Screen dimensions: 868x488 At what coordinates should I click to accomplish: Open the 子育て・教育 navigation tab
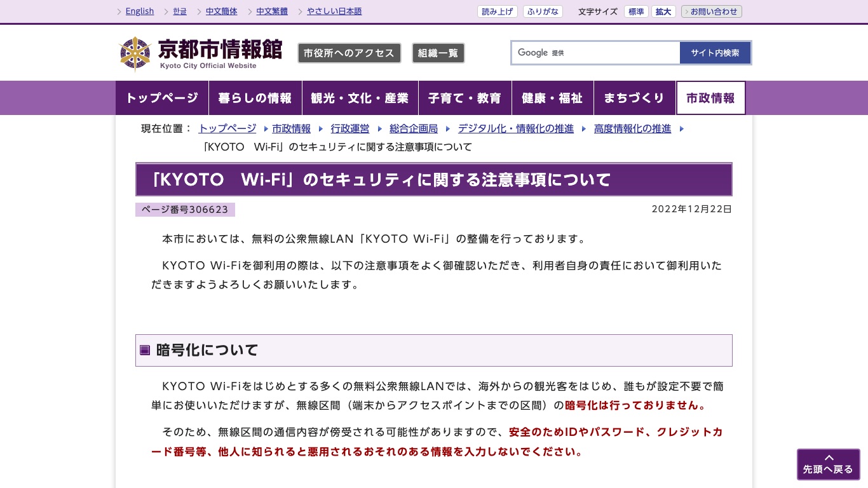465,98
